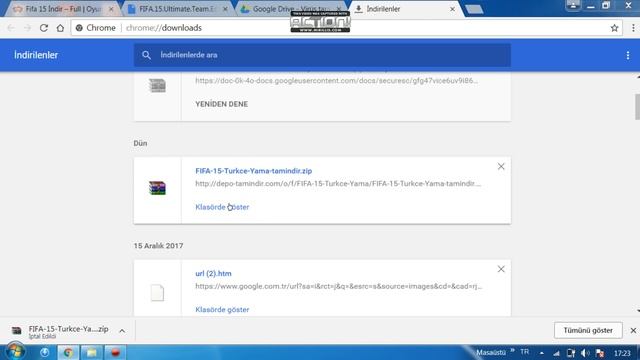Click the 17:23 taskbar clock
The height and width of the screenshot is (360, 640).
coord(622,353)
